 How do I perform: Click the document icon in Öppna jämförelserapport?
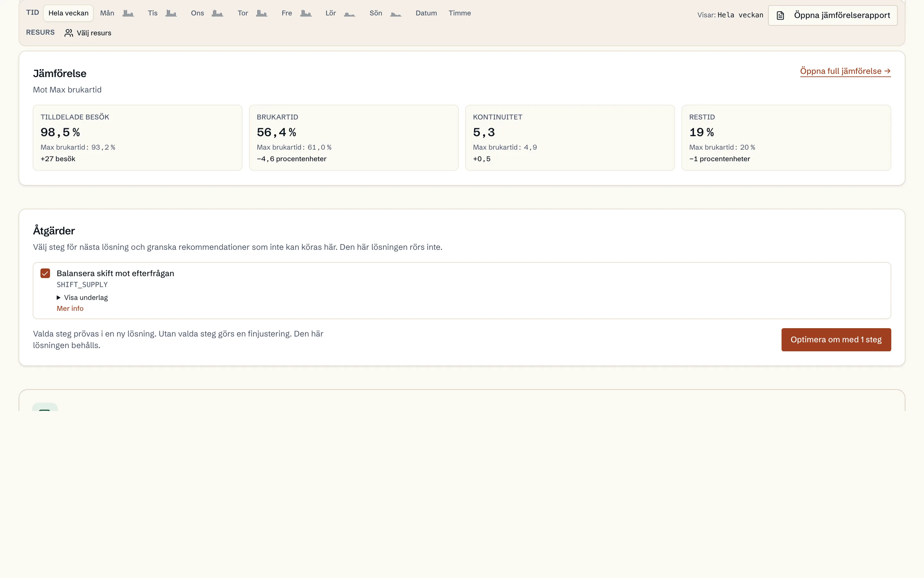(x=780, y=15)
